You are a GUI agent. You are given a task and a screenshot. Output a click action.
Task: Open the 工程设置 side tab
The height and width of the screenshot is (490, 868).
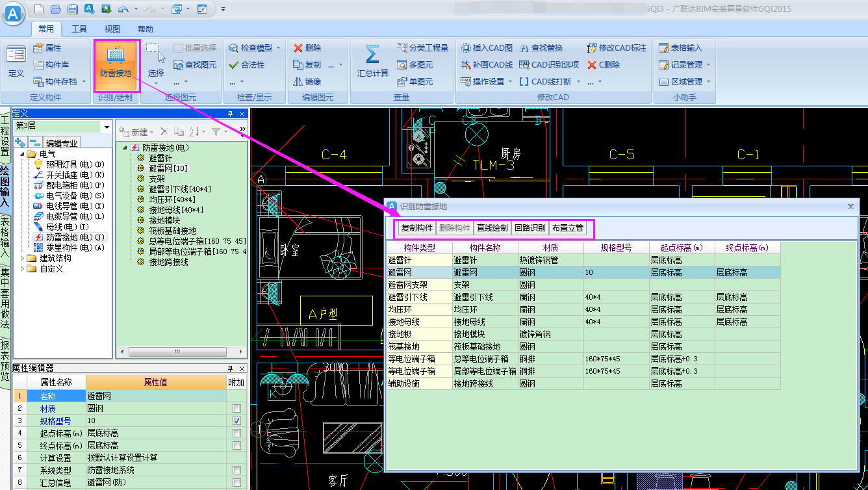pos(5,137)
